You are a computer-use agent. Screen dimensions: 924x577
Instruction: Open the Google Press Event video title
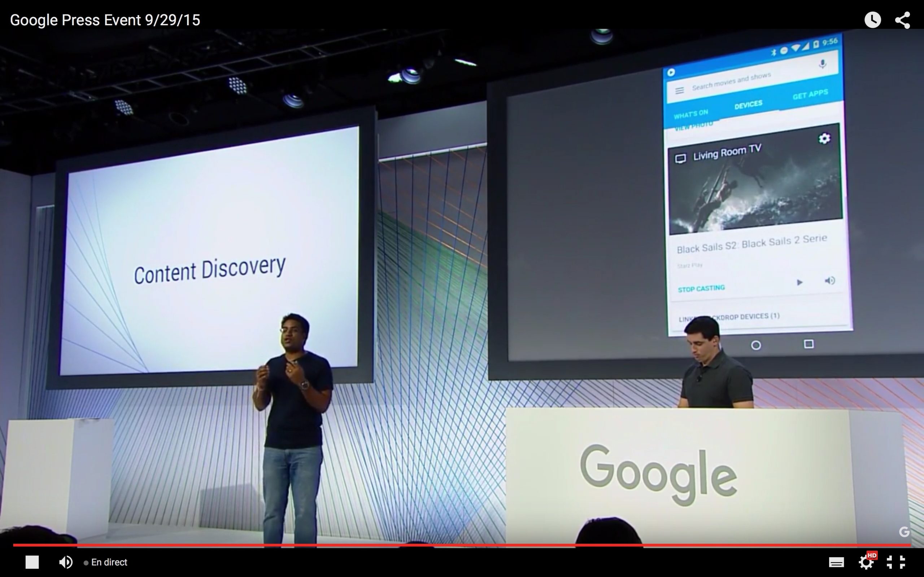click(x=105, y=20)
